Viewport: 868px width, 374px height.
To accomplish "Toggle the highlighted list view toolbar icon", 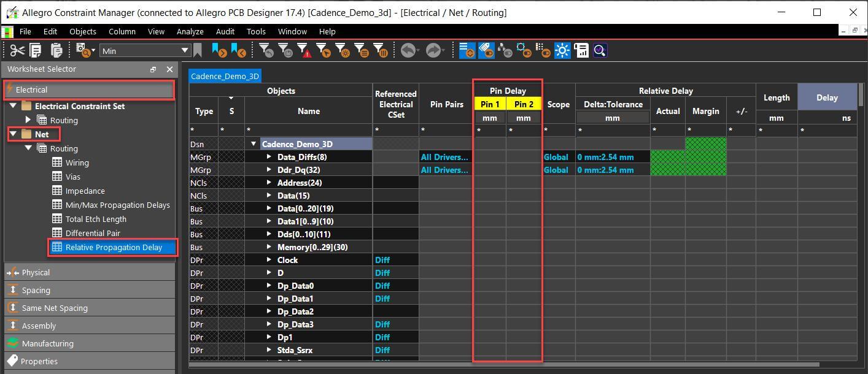I will (x=467, y=50).
